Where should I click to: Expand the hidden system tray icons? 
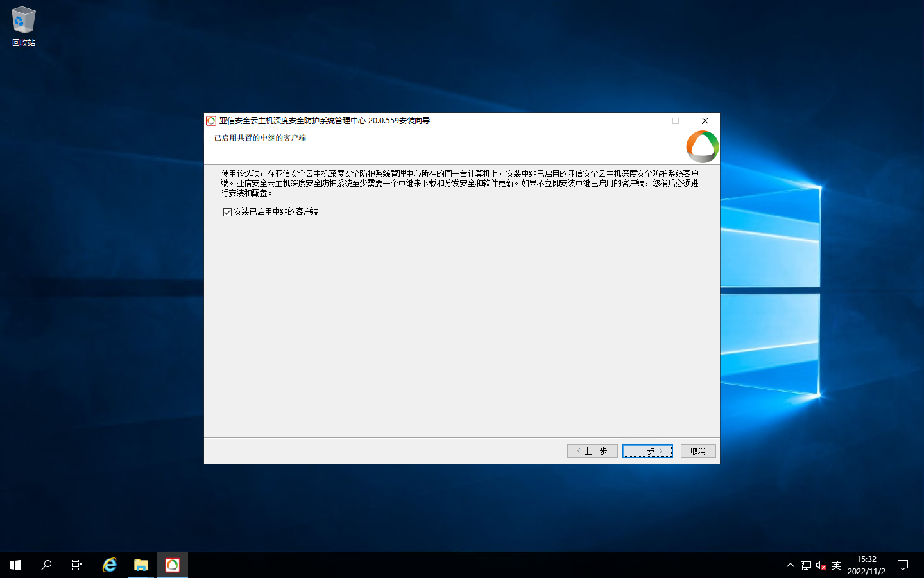pos(790,565)
